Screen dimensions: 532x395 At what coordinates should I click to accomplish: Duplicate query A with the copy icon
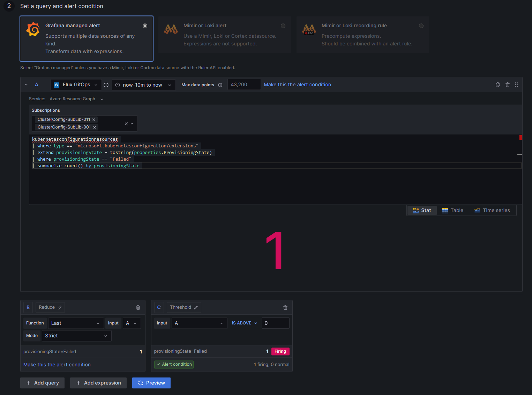498,85
